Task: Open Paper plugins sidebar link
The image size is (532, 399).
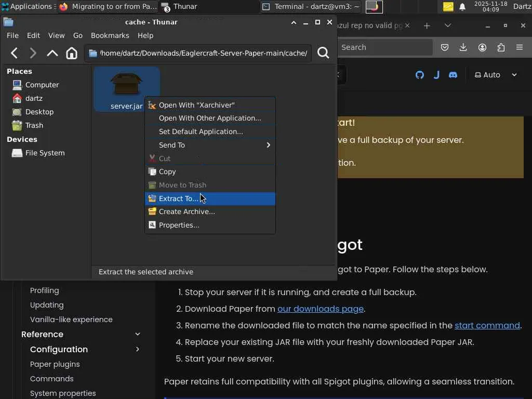Action: [55, 364]
